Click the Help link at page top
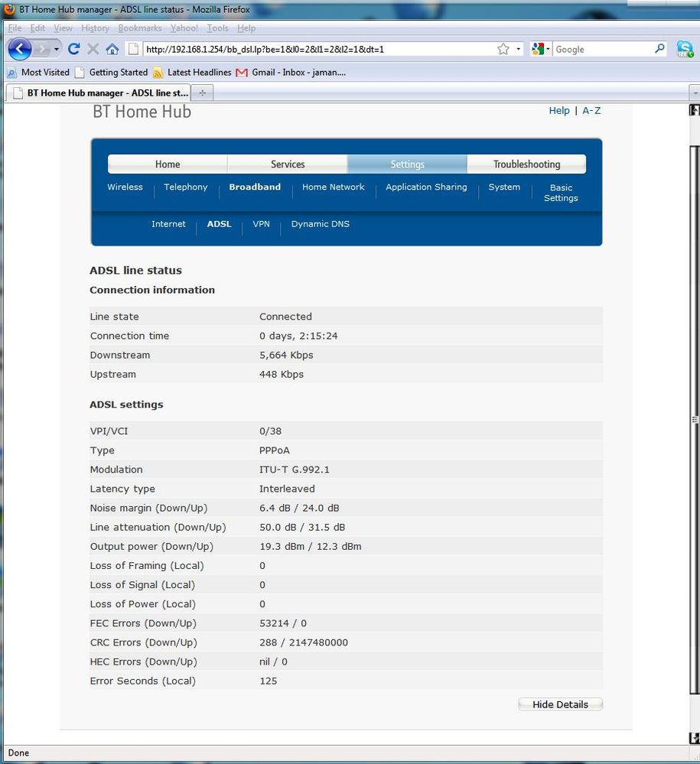Viewport: 700px width, 764px height. pyautogui.click(x=559, y=111)
